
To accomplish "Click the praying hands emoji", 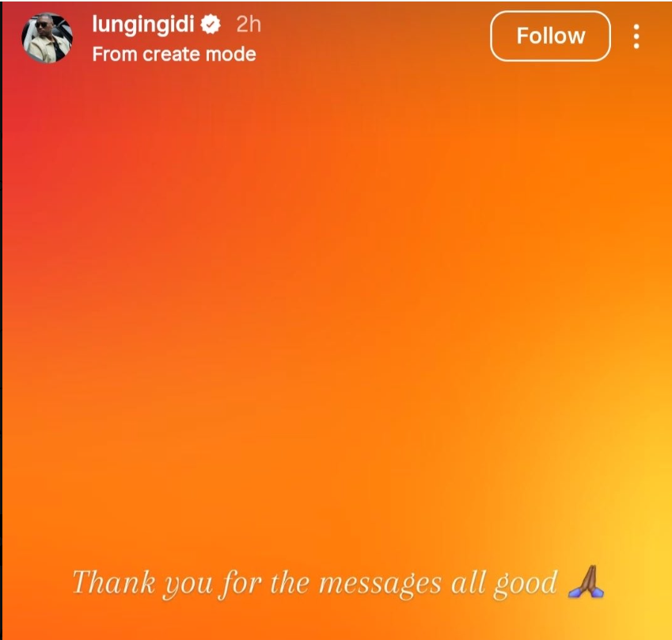I will coord(586,581).
